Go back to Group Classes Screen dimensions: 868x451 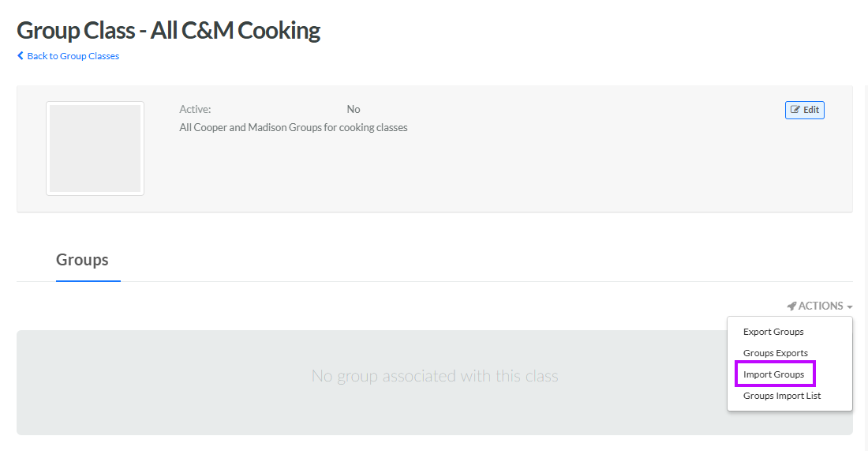click(x=73, y=56)
